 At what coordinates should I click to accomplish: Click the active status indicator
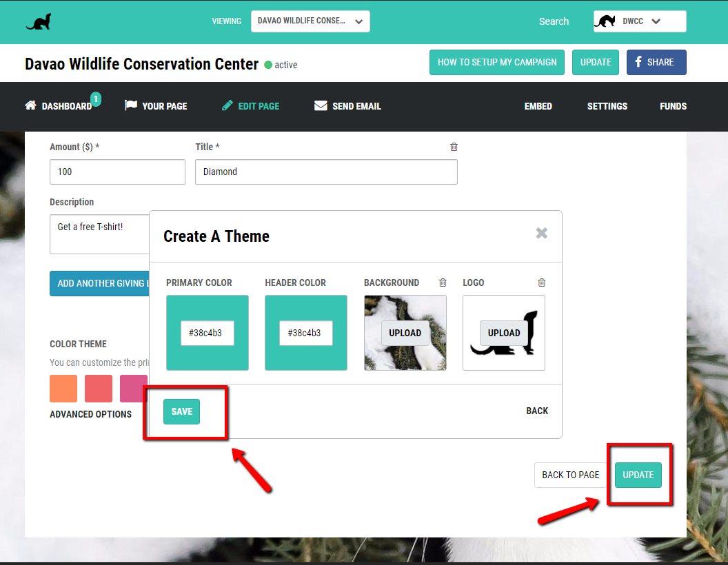click(x=281, y=65)
